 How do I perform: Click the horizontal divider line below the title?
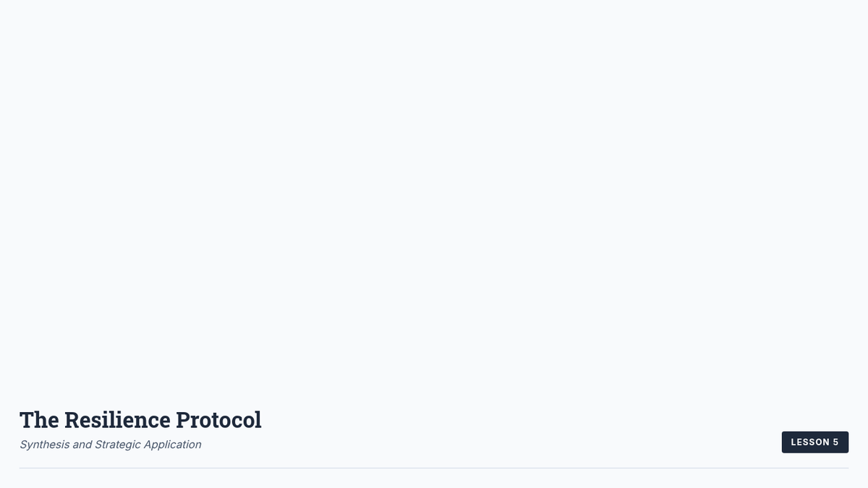pyautogui.click(x=434, y=468)
